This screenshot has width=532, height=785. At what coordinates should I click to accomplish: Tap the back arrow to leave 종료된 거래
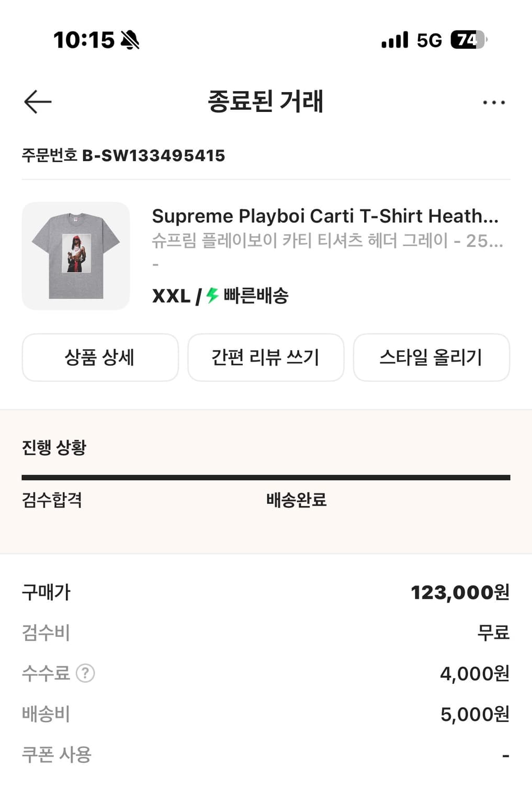click(x=37, y=102)
